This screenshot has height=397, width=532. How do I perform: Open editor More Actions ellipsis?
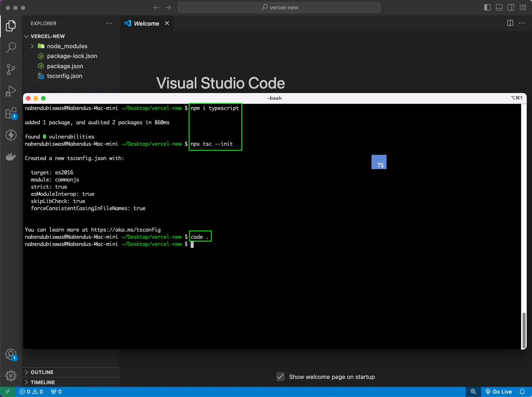coord(522,23)
